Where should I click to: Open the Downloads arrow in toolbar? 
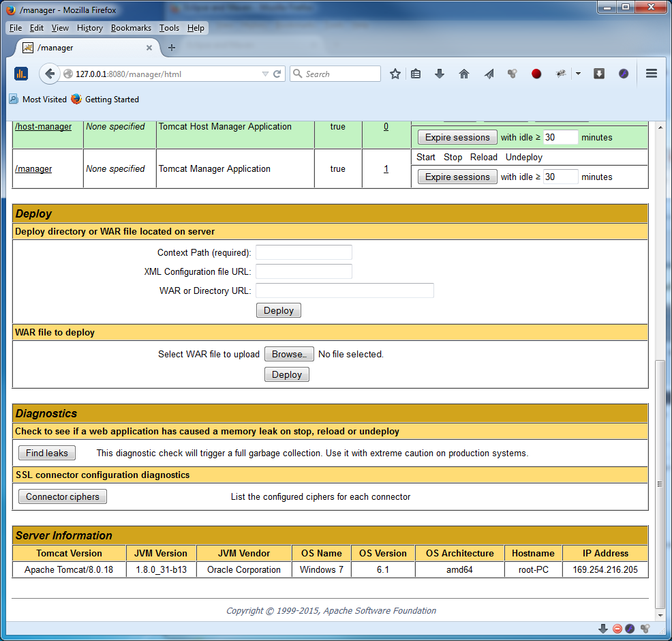point(440,74)
